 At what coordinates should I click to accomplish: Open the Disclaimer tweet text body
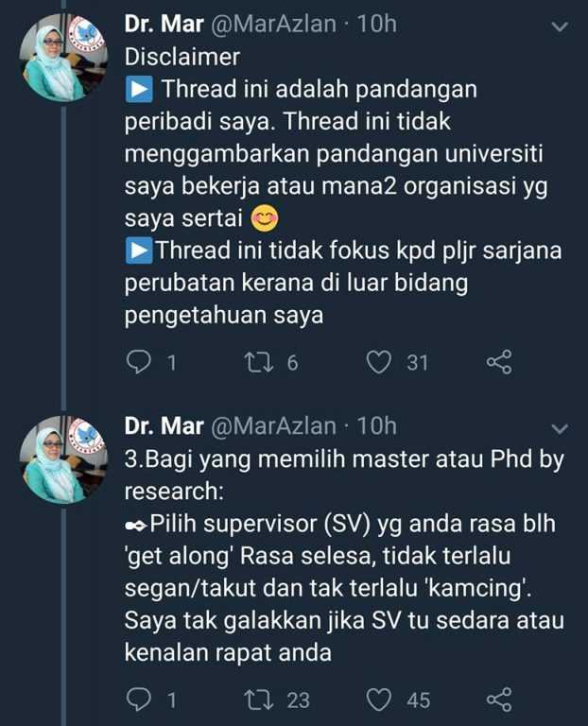tap(343, 185)
